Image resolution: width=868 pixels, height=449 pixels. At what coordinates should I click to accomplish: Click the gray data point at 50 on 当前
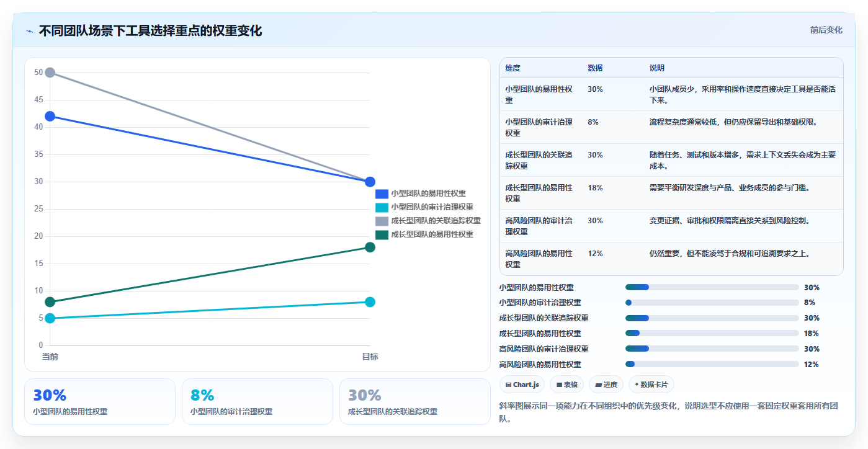coord(50,73)
